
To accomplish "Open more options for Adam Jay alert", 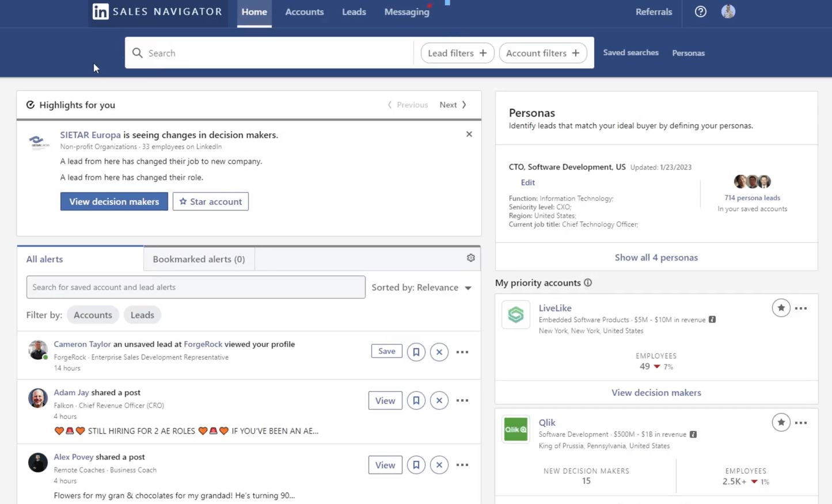I will pyautogui.click(x=462, y=400).
